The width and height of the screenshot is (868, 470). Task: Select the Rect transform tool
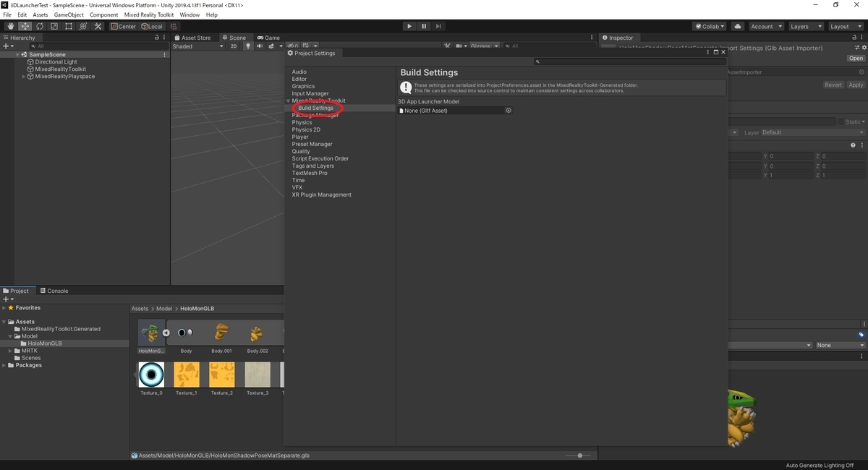(x=69, y=26)
